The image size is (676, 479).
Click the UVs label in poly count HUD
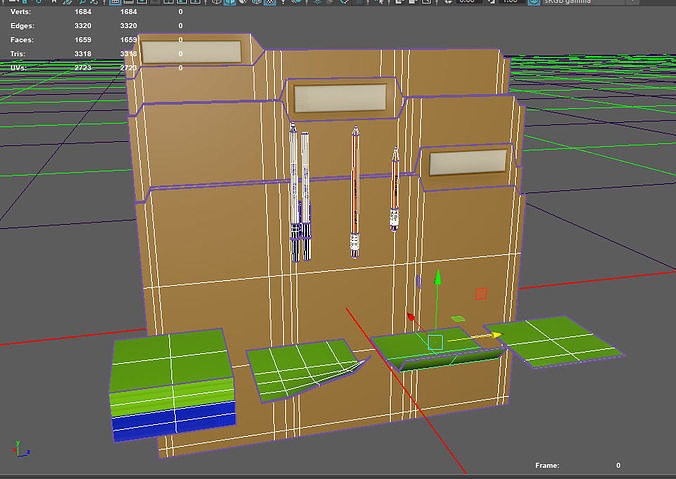tap(19, 67)
